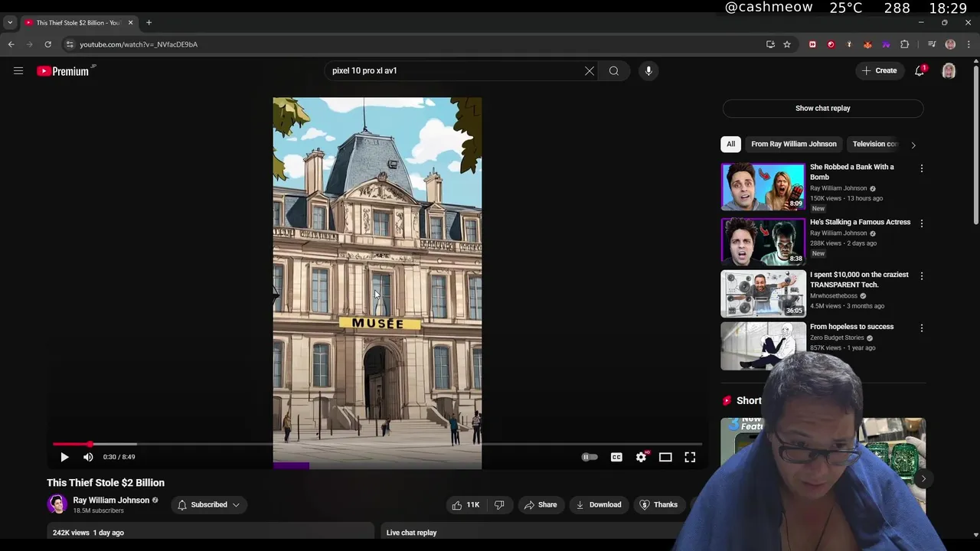The image size is (980, 551).
Task: Select the Television chip
Action: point(874,144)
